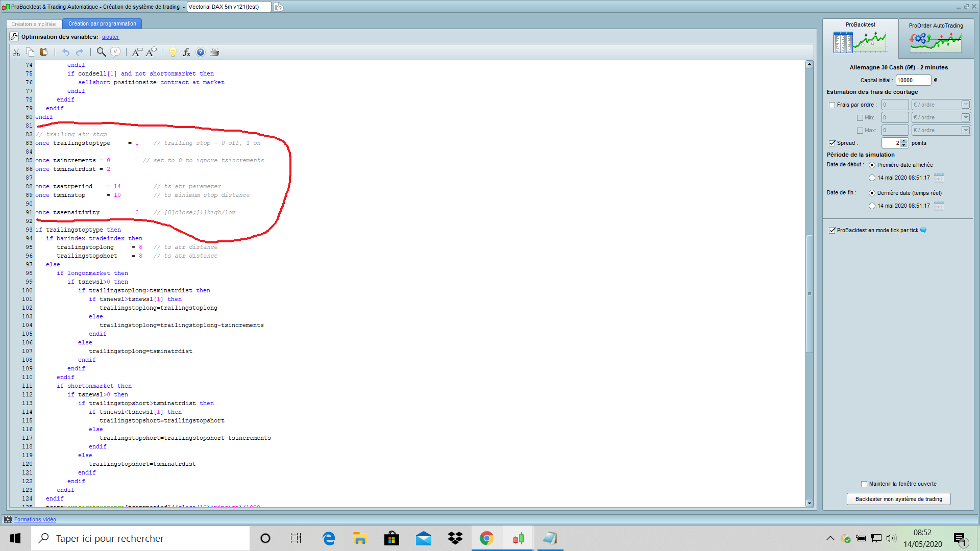Enable Frais par ordre checkbox
Screen dimensions: 980x551
pos(832,105)
